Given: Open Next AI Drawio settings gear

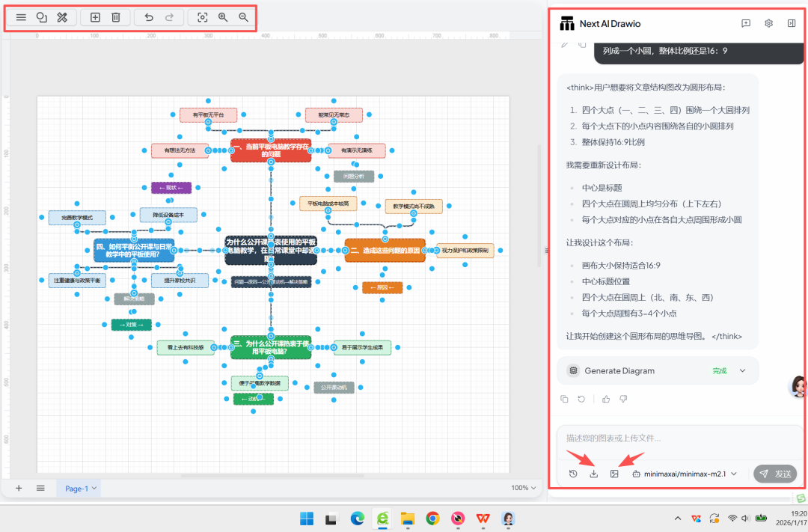Looking at the screenshot, I should 768,23.
